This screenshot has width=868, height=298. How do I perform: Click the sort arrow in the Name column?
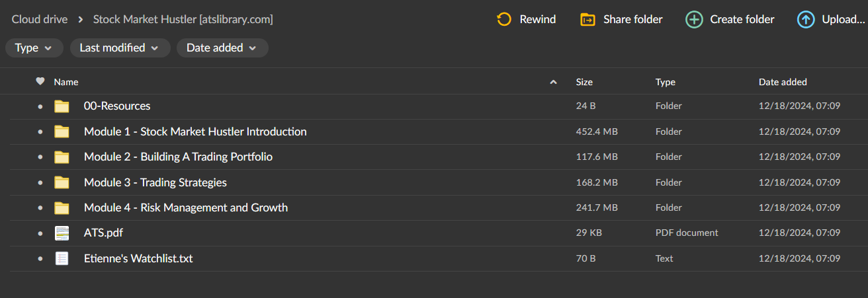(x=553, y=82)
